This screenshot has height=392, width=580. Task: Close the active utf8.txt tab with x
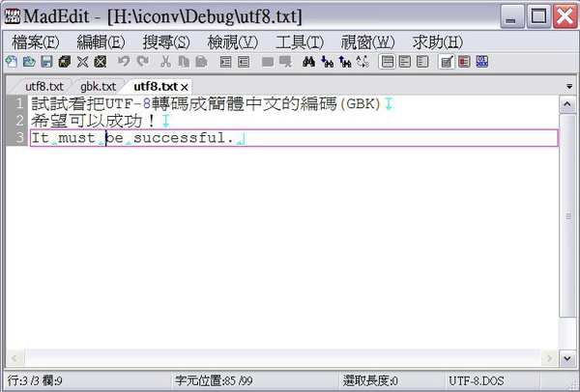pyautogui.click(x=185, y=88)
